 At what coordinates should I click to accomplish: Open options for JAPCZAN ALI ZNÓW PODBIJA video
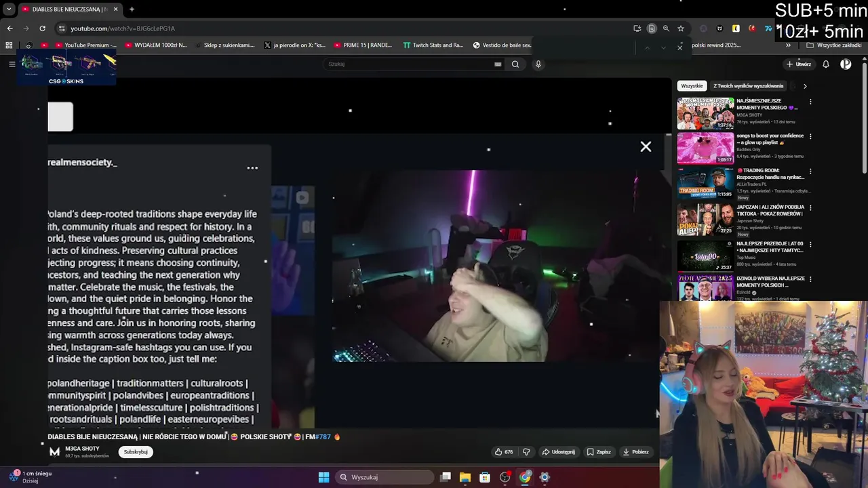point(810,208)
